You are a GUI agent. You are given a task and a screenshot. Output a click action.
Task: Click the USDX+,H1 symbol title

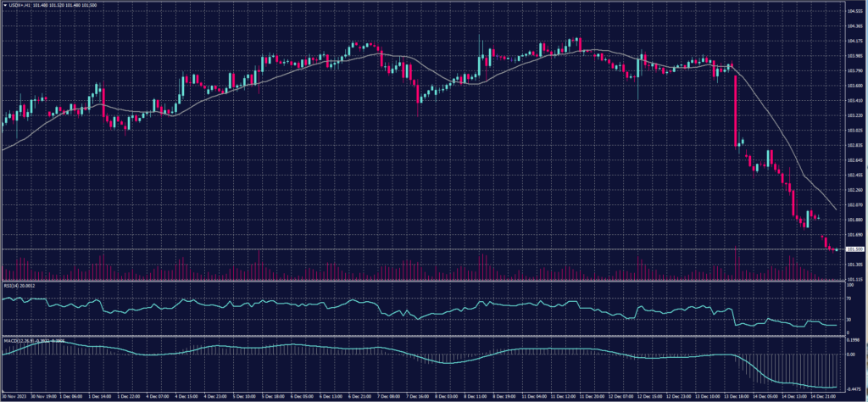[20, 5]
